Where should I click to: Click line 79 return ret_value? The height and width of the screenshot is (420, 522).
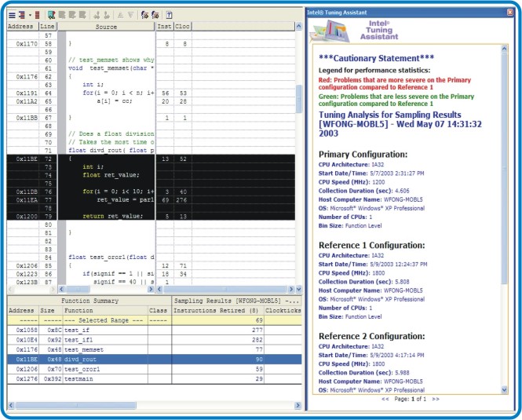tap(113, 216)
